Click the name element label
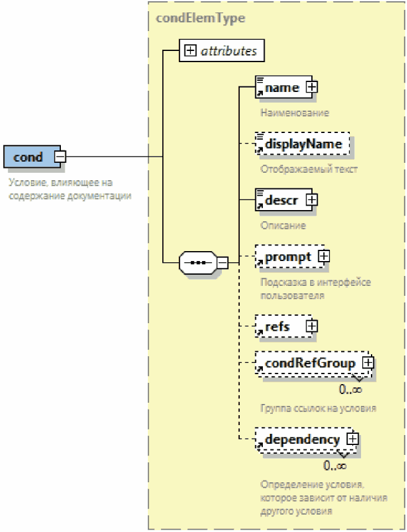Viewport: 407px width, 532px height. (x=282, y=88)
